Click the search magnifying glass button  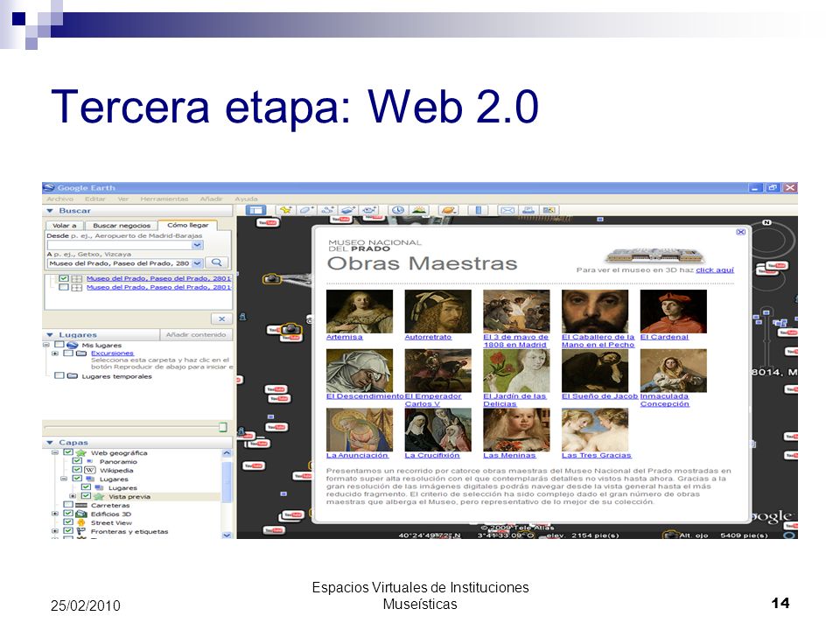coord(216,262)
